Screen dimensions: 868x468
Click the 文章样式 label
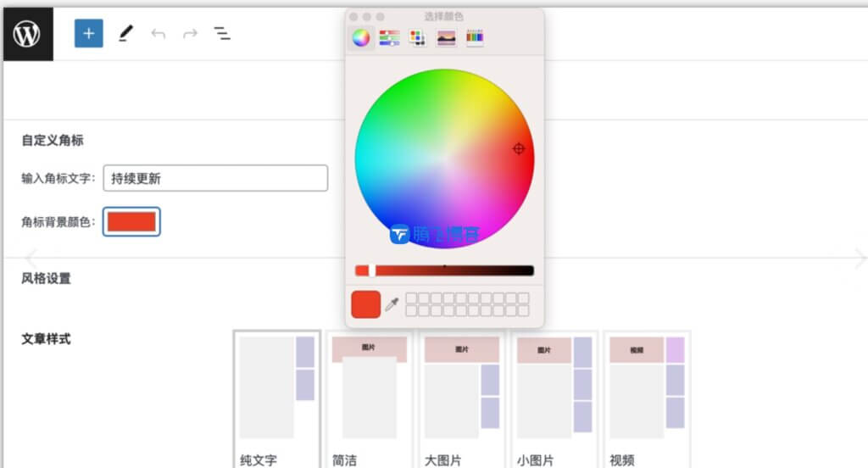point(46,339)
